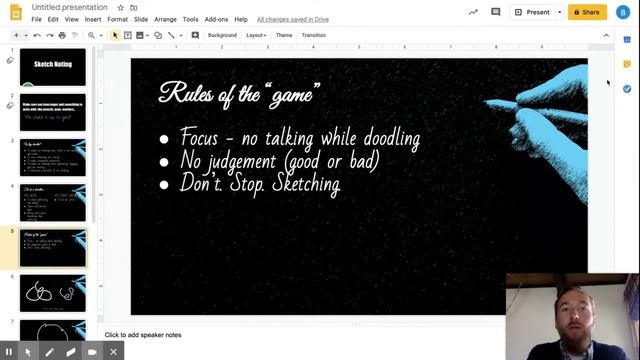Undo the last action
The height and width of the screenshot is (360, 640).
tap(37, 36)
